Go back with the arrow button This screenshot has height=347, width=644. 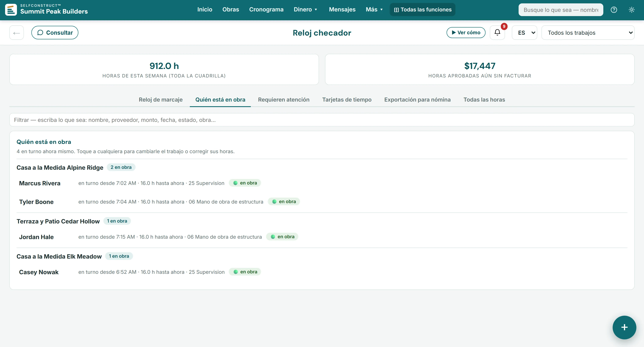17,32
